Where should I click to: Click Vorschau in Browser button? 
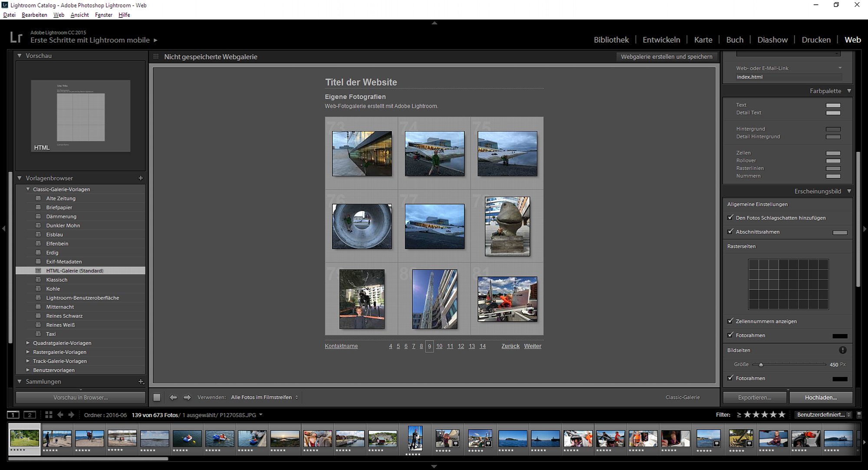(81, 397)
